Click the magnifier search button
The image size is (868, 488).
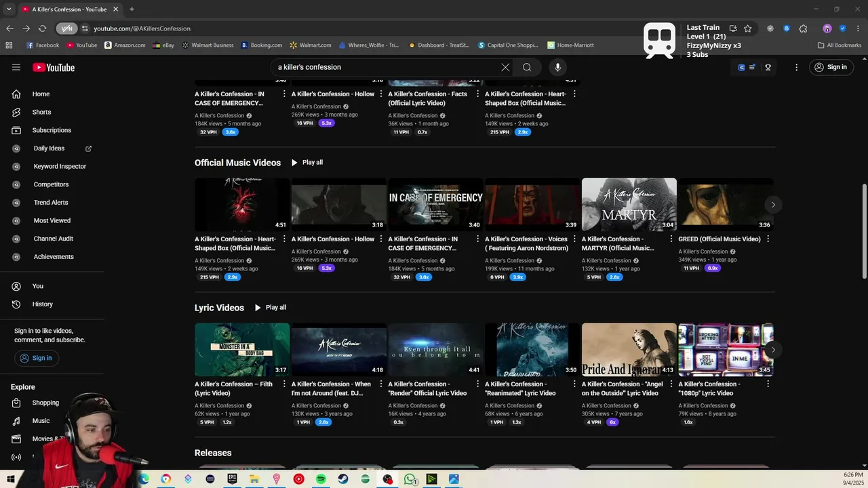(527, 67)
